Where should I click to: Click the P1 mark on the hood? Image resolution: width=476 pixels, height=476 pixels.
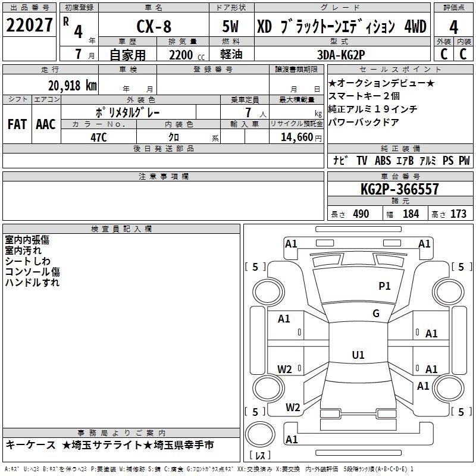384,286
